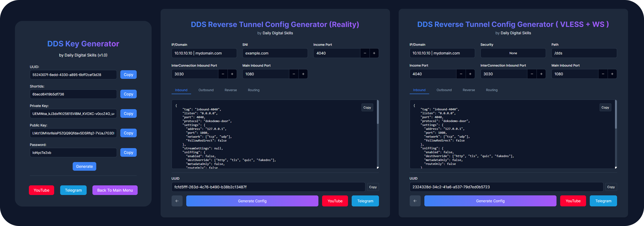Copy the Public Key value
This screenshot has width=644, height=226.
click(128, 133)
